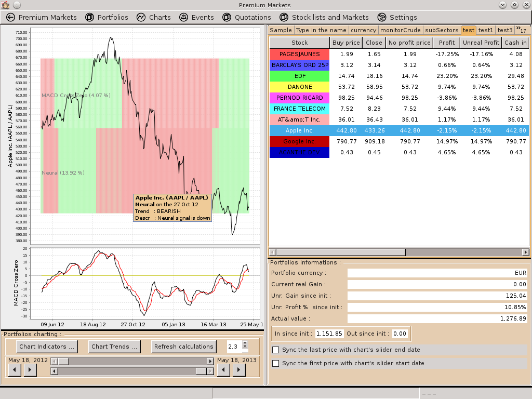Click the application icon in the title bar

(5, 5)
